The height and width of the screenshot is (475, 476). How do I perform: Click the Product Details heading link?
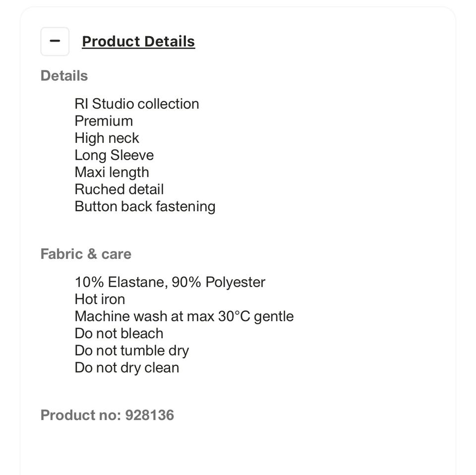(x=138, y=42)
